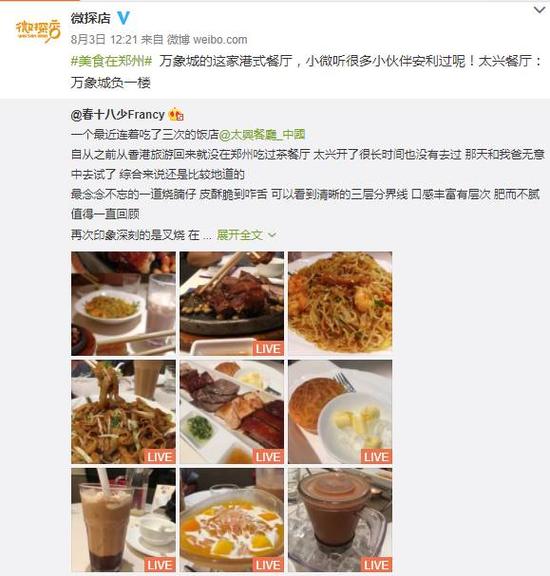The image size is (550, 576).
Task: Open the roast meat platter photo
Action: (x=232, y=412)
